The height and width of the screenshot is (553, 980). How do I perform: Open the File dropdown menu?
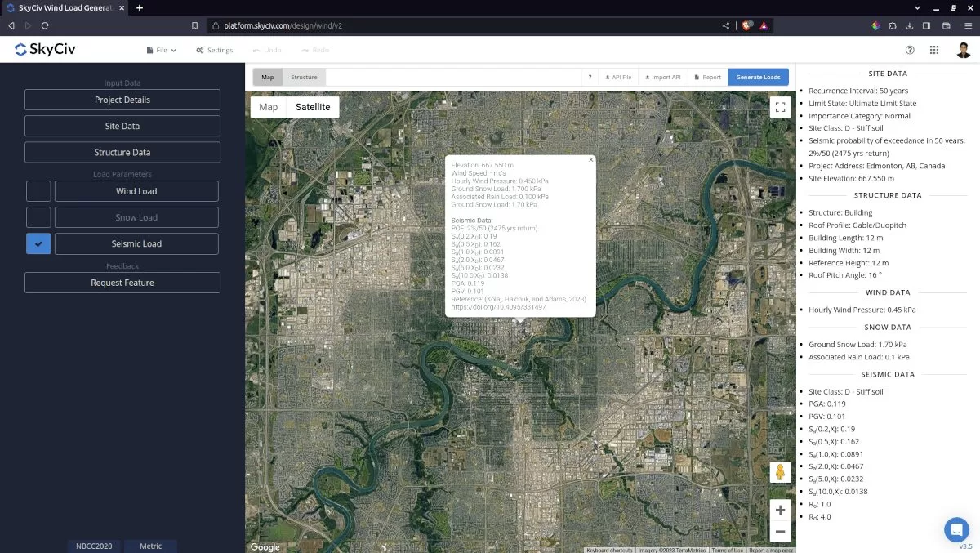(x=161, y=50)
